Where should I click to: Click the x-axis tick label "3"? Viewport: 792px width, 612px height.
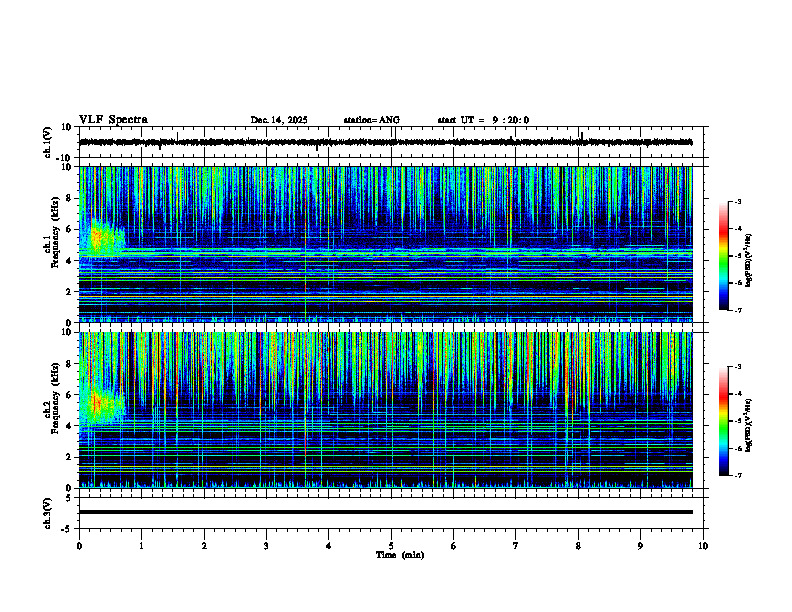pos(266,546)
